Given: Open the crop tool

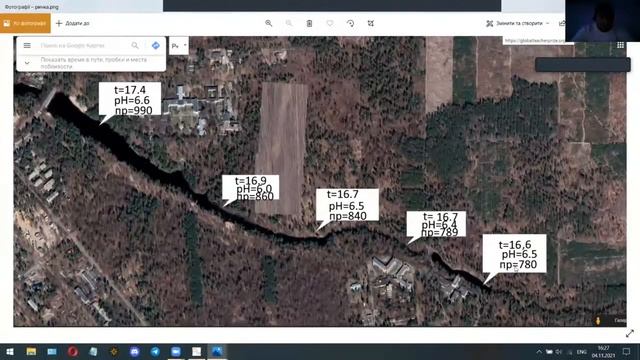Looking at the screenshot, I should coord(371,23).
